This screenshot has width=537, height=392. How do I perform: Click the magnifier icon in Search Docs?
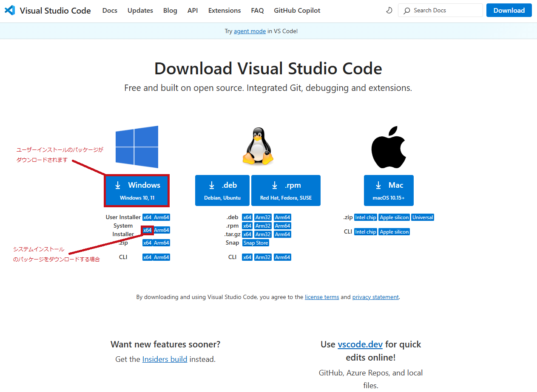[x=407, y=10]
